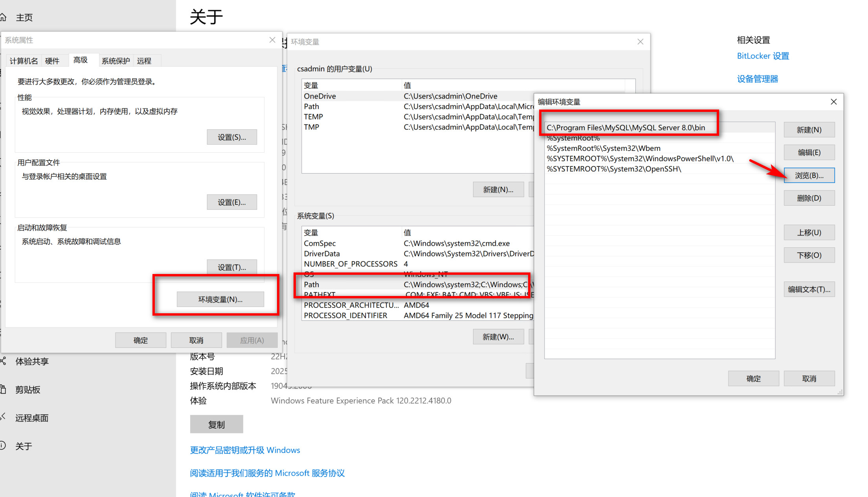Screen dimensions: 868x497
Task: Click the 复制 copy button
Action: pyautogui.click(x=217, y=424)
